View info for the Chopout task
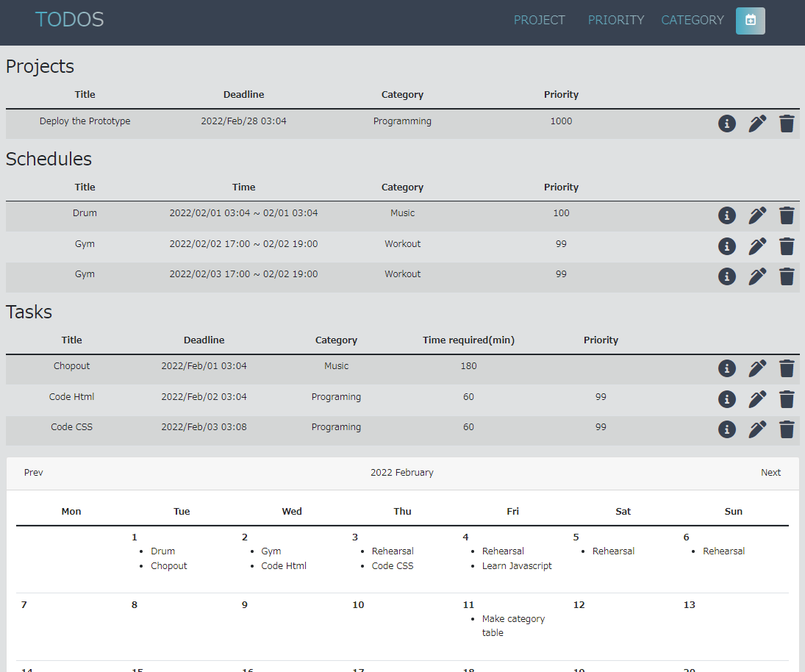The image size is (805, 672). [x=726, y=368]
